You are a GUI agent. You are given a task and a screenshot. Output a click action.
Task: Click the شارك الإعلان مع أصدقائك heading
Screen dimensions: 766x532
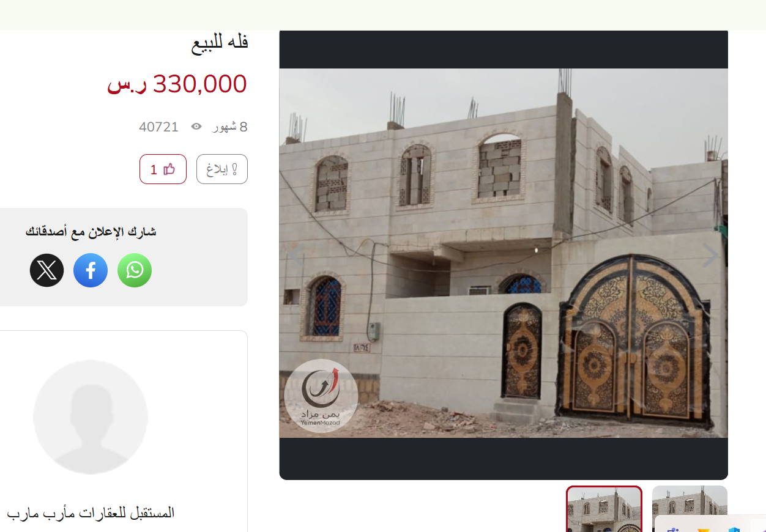click(91, 232)
